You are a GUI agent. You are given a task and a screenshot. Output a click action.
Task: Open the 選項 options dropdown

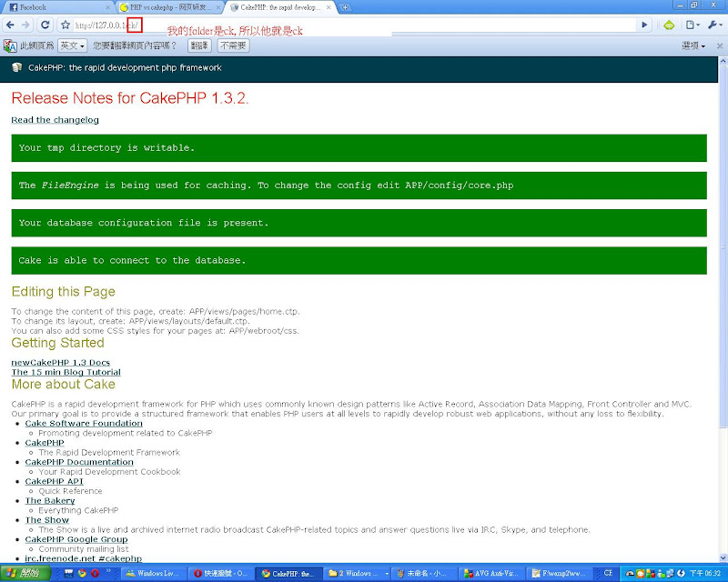point(693,45)
